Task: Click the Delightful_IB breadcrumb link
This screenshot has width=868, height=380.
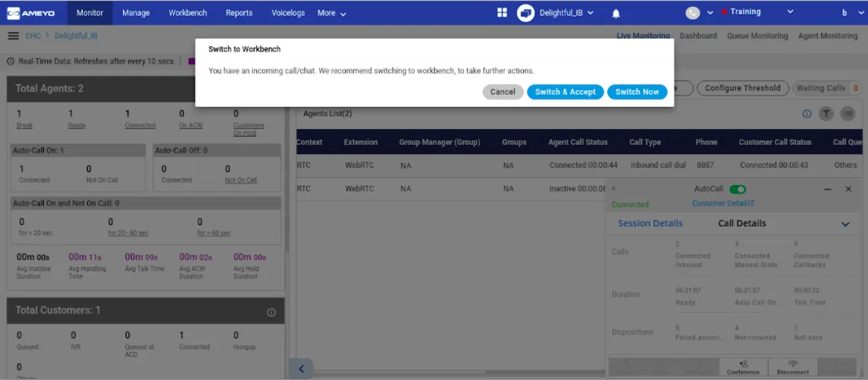Action: point(76,36)
